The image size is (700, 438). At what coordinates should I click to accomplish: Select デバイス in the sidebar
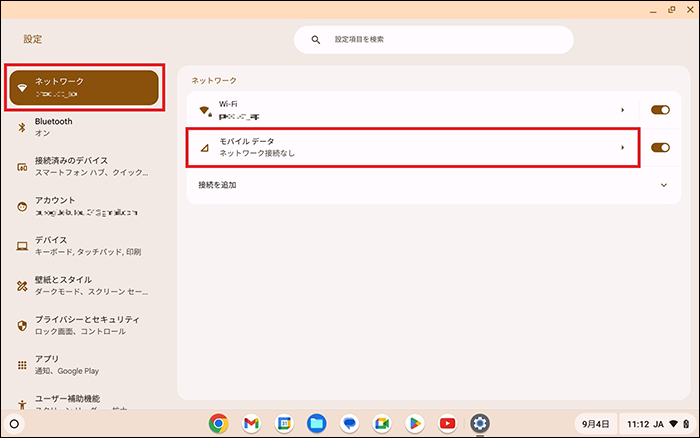[84, 246]
